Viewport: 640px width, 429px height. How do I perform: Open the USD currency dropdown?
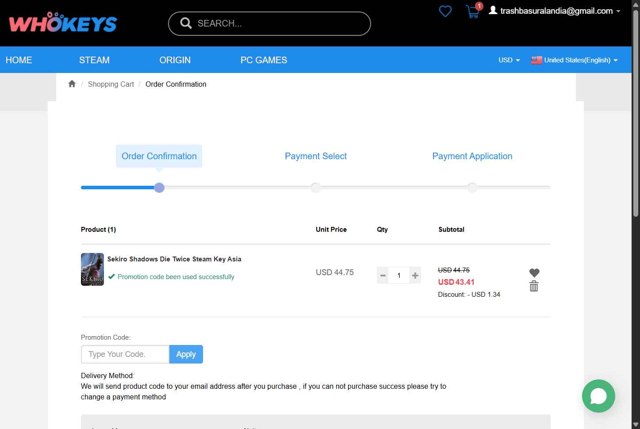[509, 60]
